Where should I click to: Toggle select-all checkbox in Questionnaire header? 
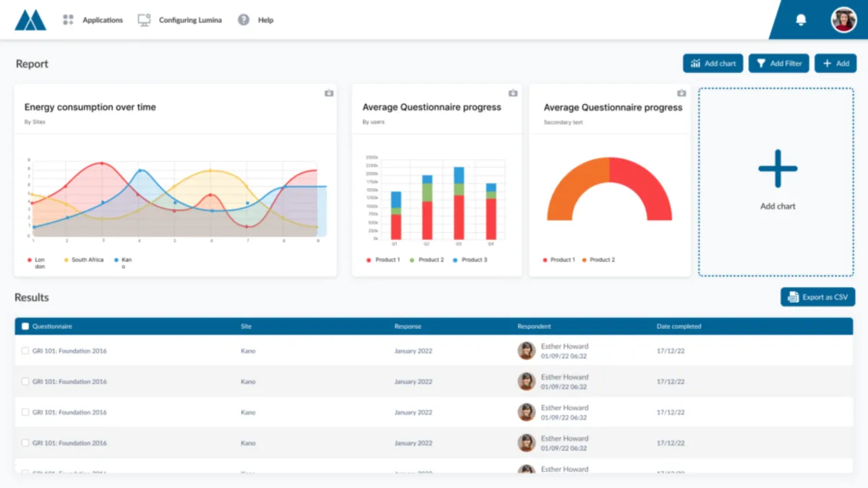coord(25,327)
